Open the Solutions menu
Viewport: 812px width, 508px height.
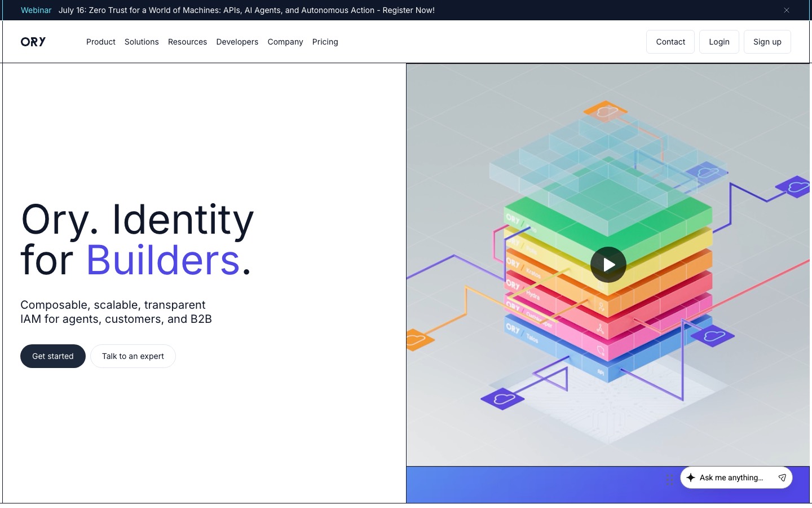click(142, 42)
